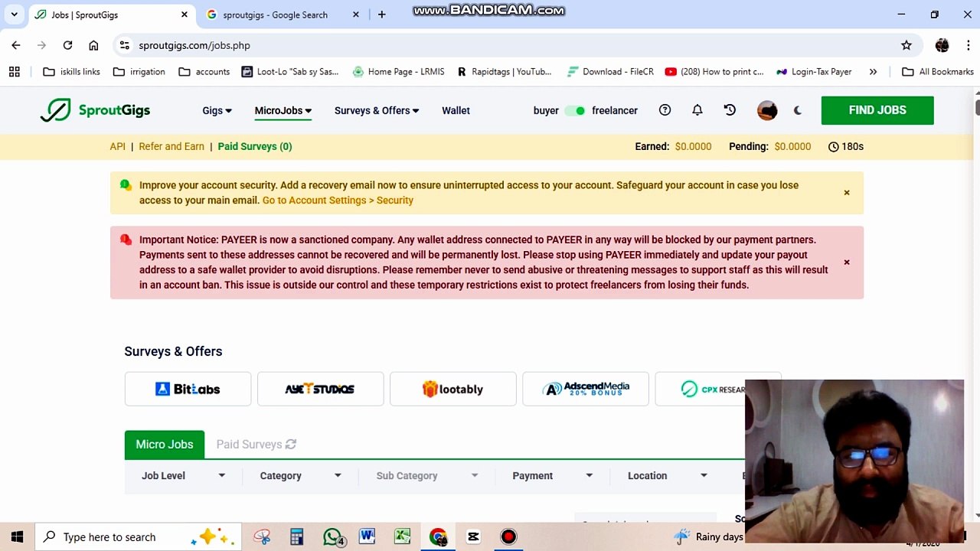Open the Category filter dropdown
980x551 pixels.
pyautogui.click(x=300, y=476)
